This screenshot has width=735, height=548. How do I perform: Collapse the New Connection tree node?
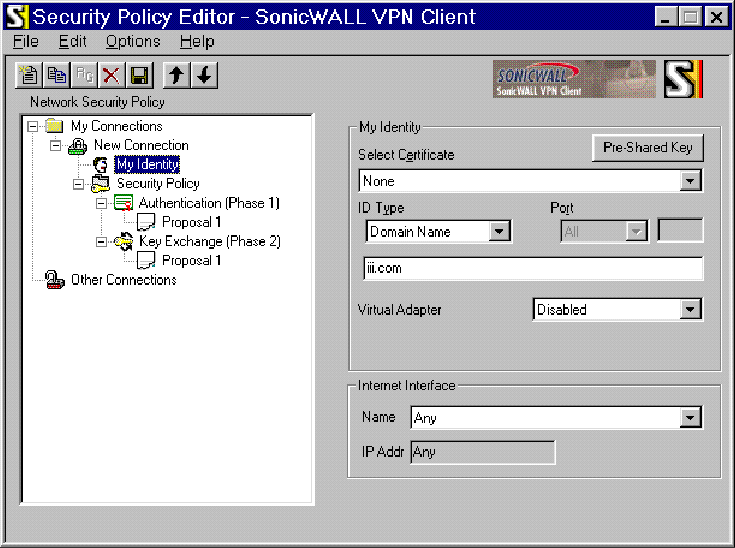55,145
